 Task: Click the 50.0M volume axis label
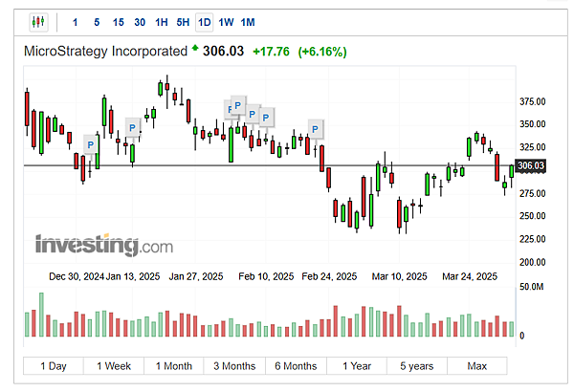tap(532, 287)
